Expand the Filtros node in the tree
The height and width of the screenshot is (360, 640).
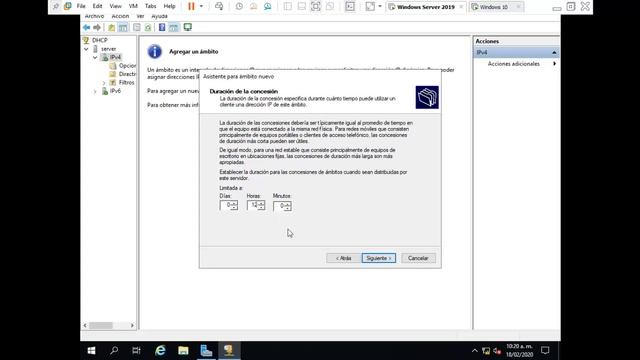tap(104, 83)
